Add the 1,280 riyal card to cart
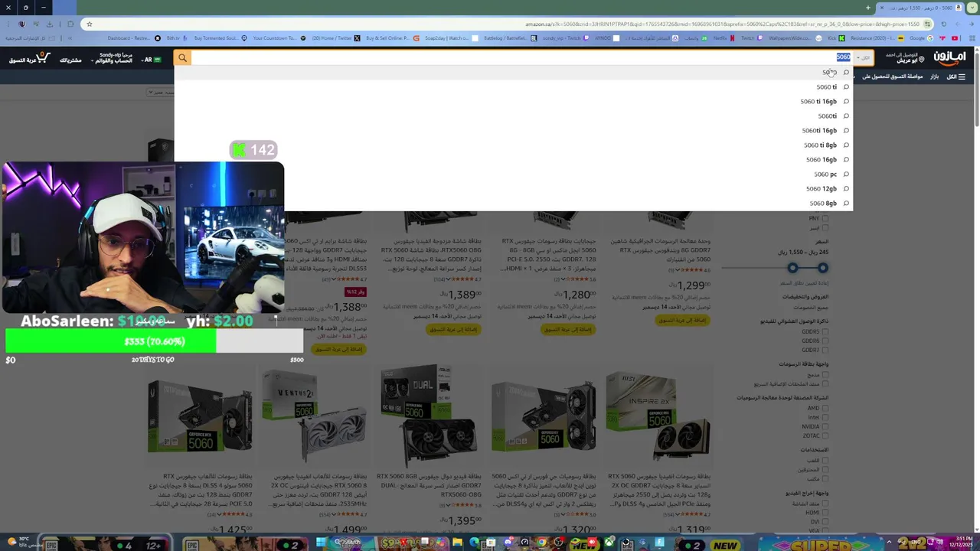This screenshot has height=551, width=980. point(567,329)
